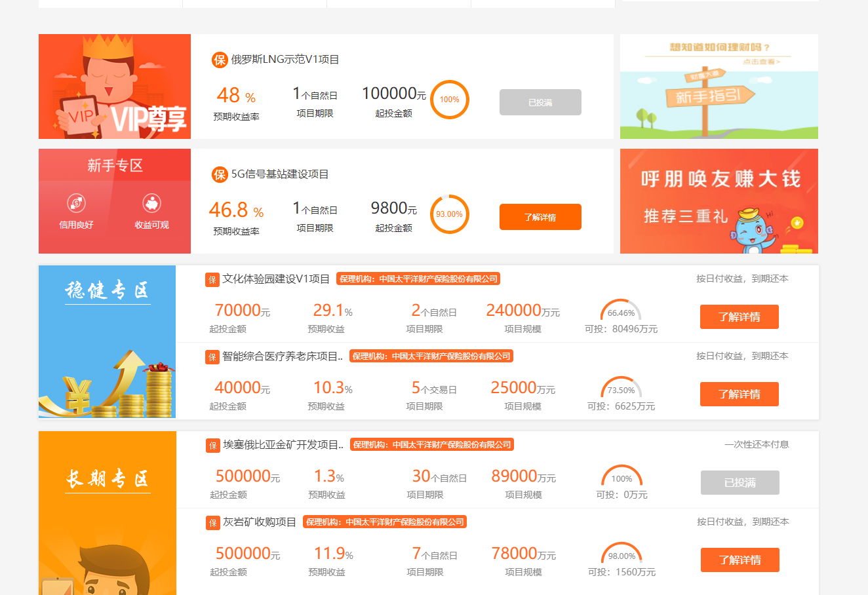Click the 73.50% progress gauge
Image resolution: width=868 pixels, height=595 pixels.
coord(621,387)
